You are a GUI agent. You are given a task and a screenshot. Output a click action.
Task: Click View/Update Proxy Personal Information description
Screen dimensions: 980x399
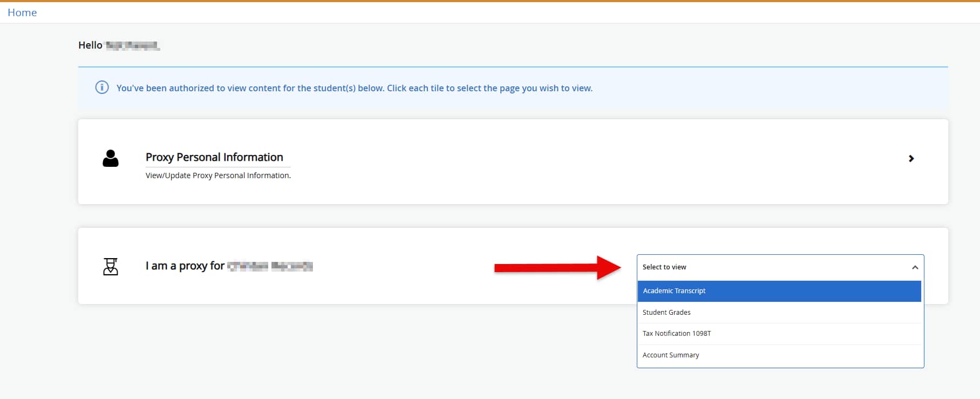click(218, 175)
